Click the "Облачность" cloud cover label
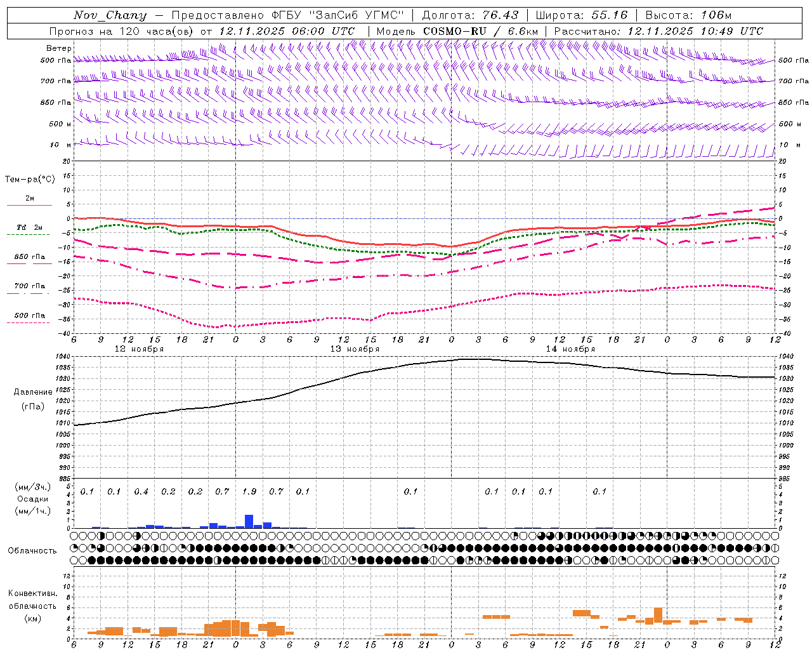The image size is (812, 650). coord(32,550)
